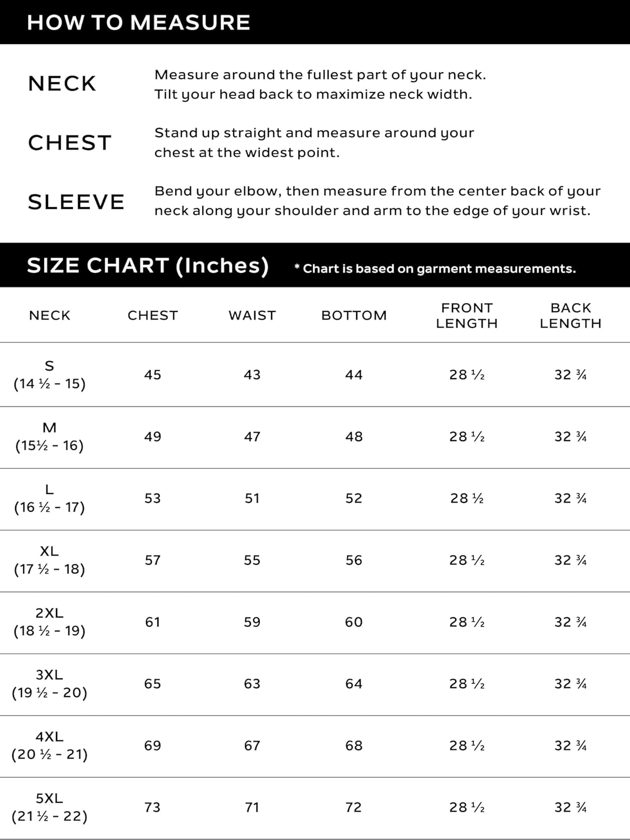Select the BOTTOM column header
Viewport: 630px width, 840px height.
coord(354,315)
